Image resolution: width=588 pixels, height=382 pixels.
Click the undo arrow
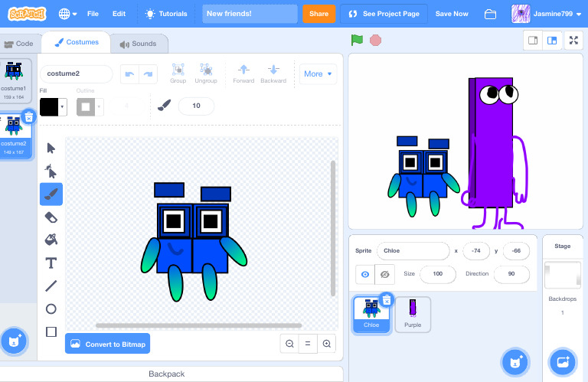click(129, 74)
